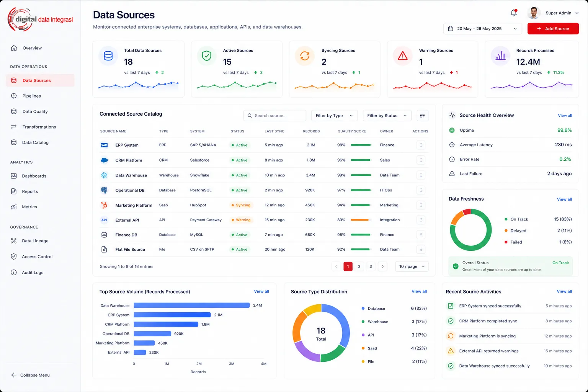Click the Reports sidebar icon

(14, 191)
